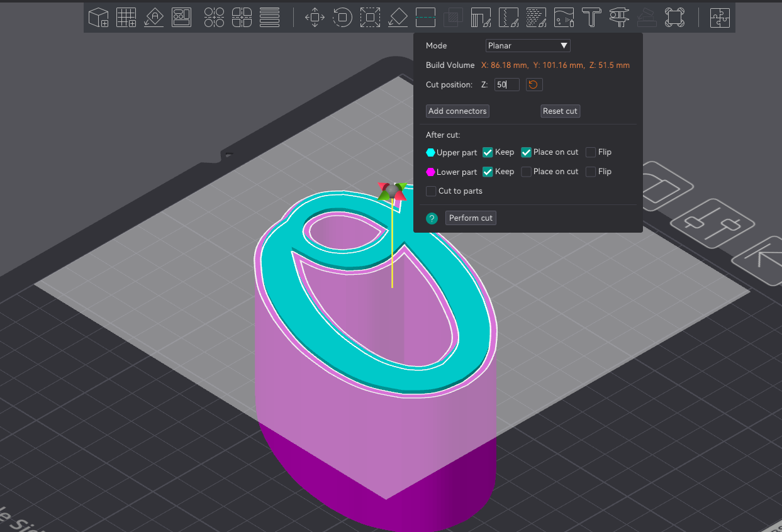Open the Fuzzy skin painting tool
Viewport: 782px width, 532px height.
pyautogui.click(x=536, y=17)
